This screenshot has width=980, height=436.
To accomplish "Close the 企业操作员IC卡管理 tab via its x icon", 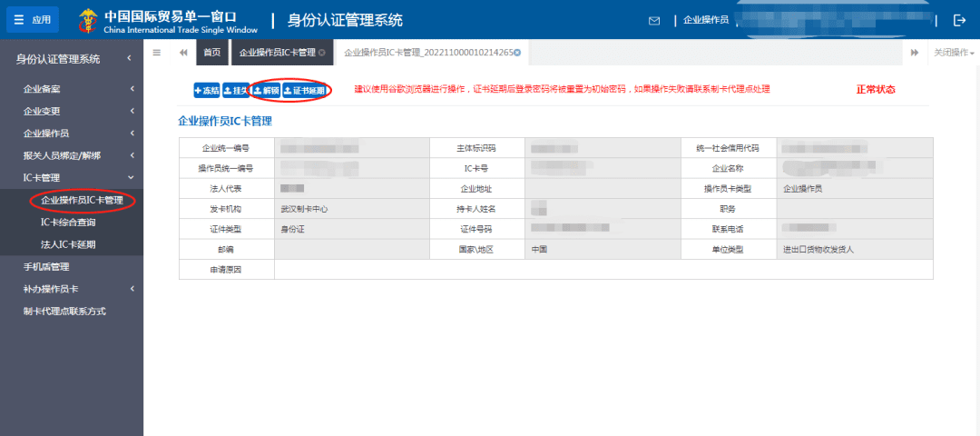I will click(321, 53).
